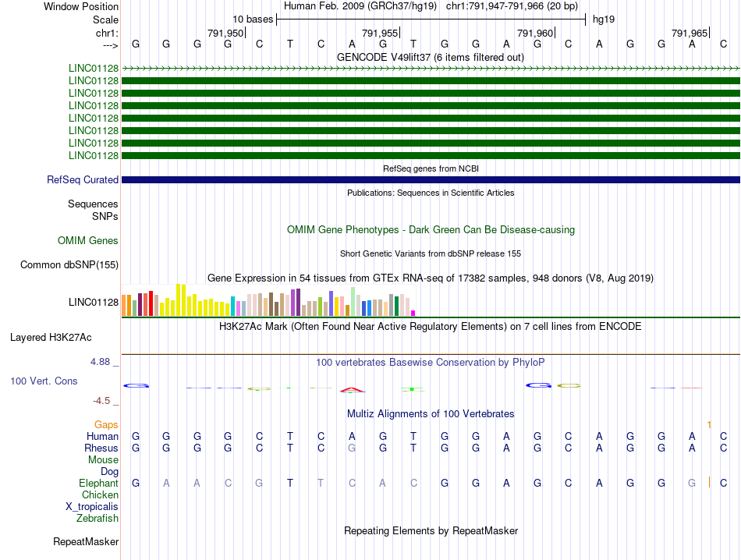The width and height of the screenshot is (741, 560).
Task: Select the Rhesus species row label
Action: 101,448
